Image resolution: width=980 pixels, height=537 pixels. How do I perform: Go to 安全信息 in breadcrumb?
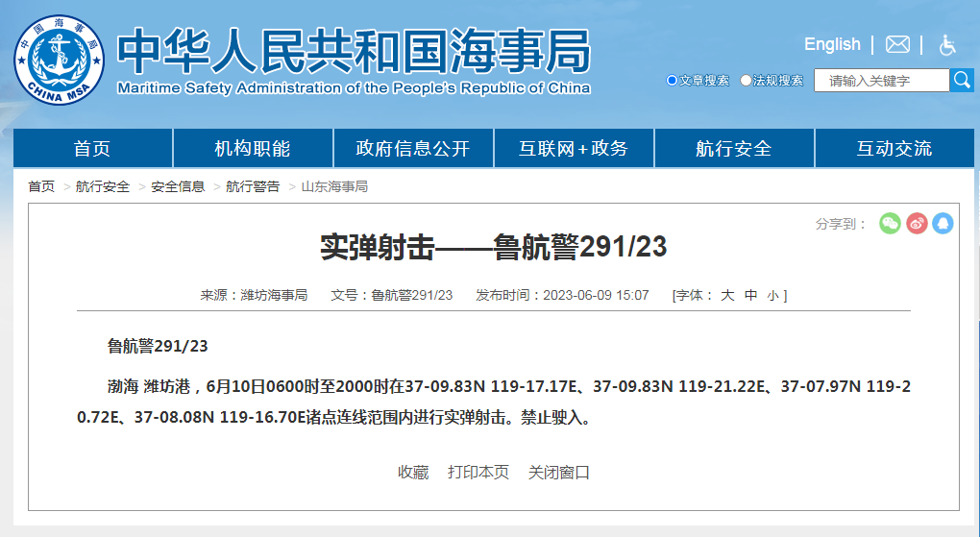[x=178, y=186]
